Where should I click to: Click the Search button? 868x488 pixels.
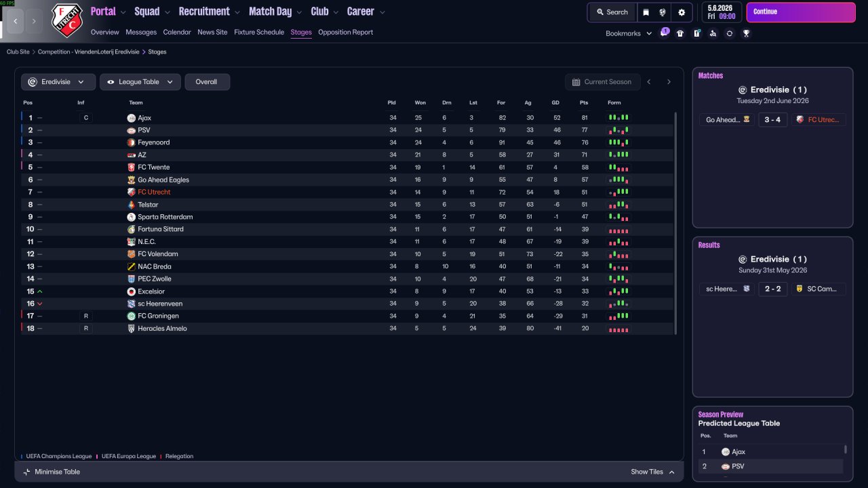pos(612,12)
